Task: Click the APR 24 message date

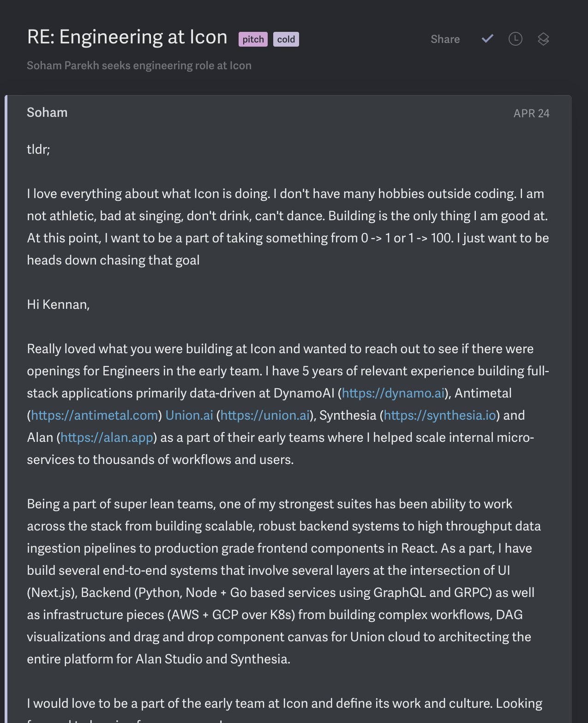Action: pyautogui.click(x=531, y=114)
